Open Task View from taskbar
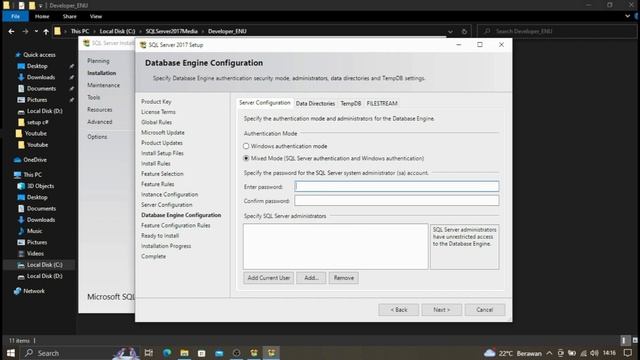The height and width of the screenshot is (360, 640). pyautogui.click(x=149, y=353)
